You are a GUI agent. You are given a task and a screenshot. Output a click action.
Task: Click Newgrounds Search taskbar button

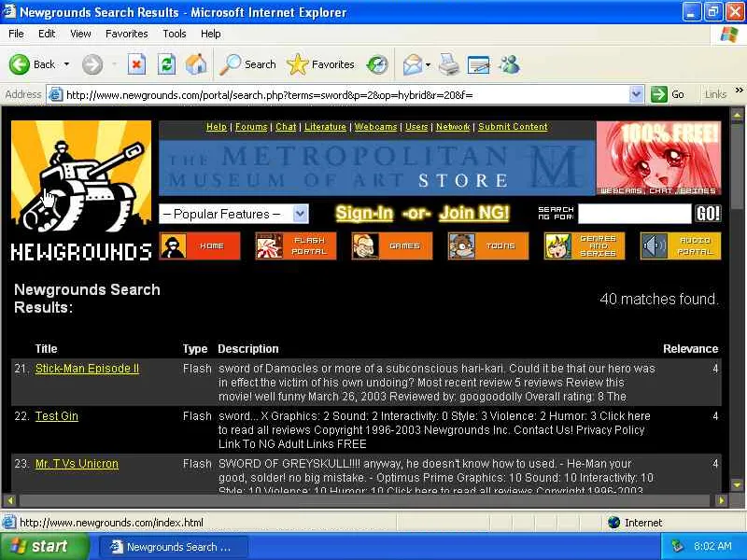click(174, 547)
